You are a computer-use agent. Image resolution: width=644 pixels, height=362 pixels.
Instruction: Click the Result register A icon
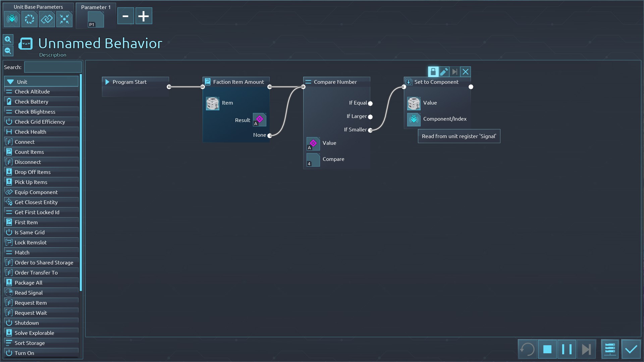(259, 120)
